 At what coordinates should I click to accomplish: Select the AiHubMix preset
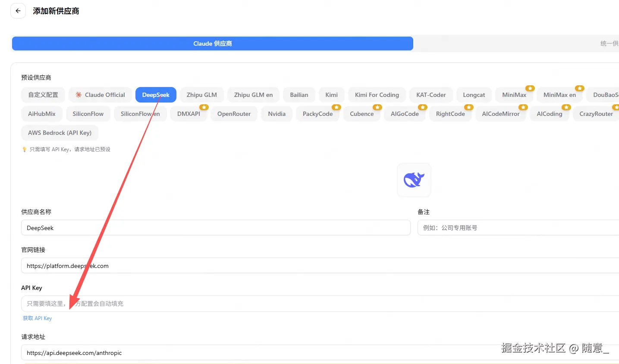pyautogui.click(x=42, y=114)
